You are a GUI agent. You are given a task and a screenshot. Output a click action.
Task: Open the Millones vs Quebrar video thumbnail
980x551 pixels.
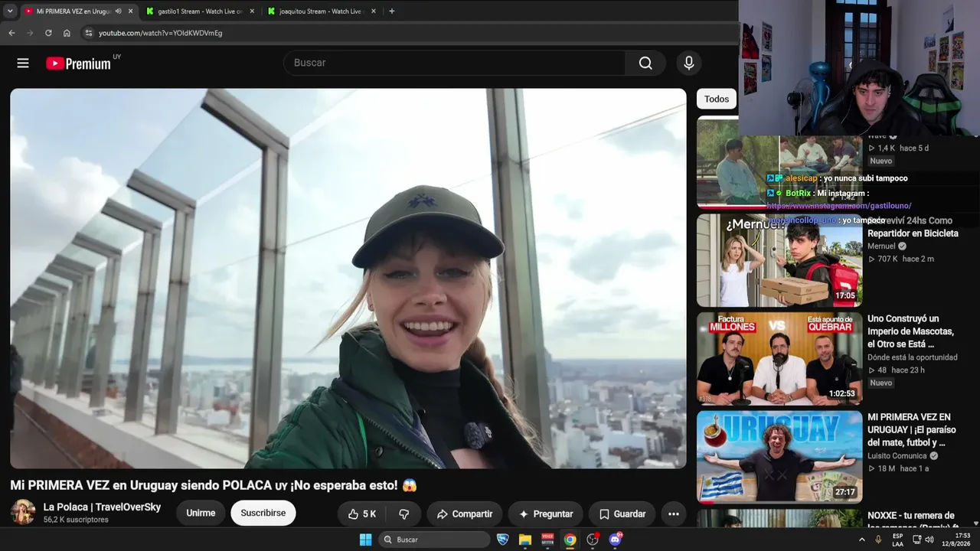click(779, 359)
